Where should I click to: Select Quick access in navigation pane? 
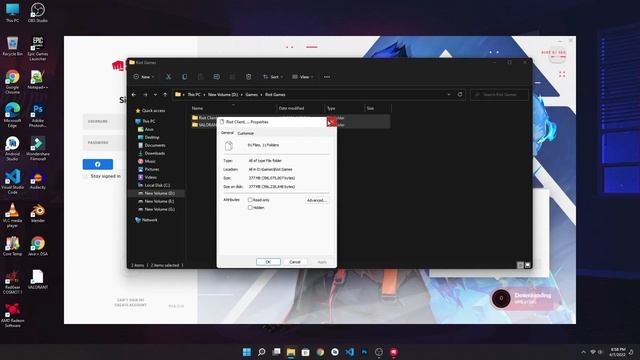150,111
